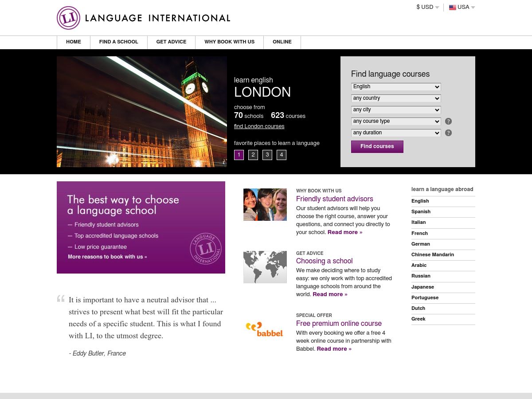Image resolution: width=532 pixels, height=399 pixels.
Task: Select slide 1 in the carousel
Action: (x=239, y=155)
